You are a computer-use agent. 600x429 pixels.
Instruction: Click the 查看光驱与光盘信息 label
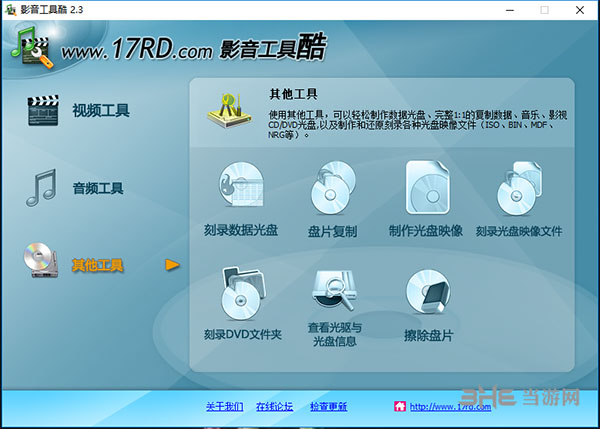point(335,334)
